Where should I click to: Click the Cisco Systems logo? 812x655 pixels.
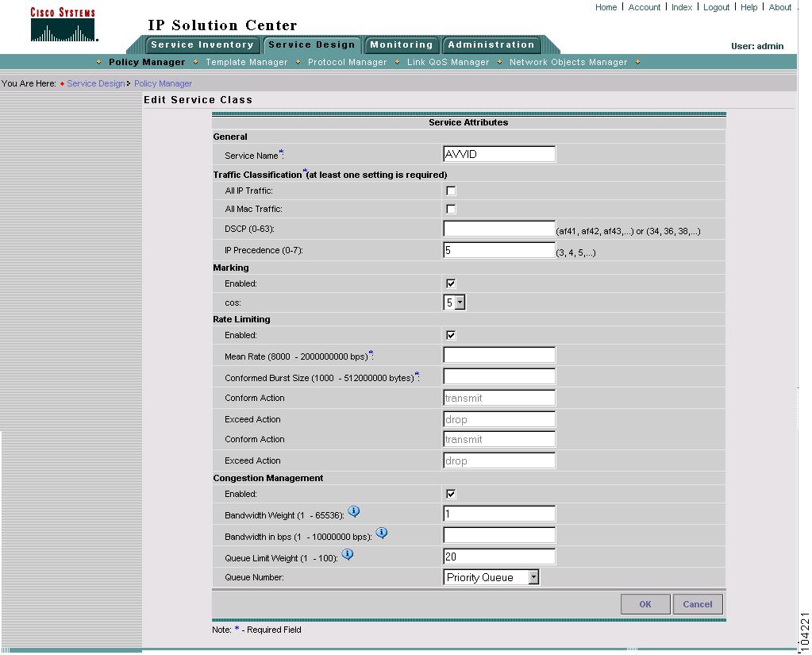[x=63, y=25]
